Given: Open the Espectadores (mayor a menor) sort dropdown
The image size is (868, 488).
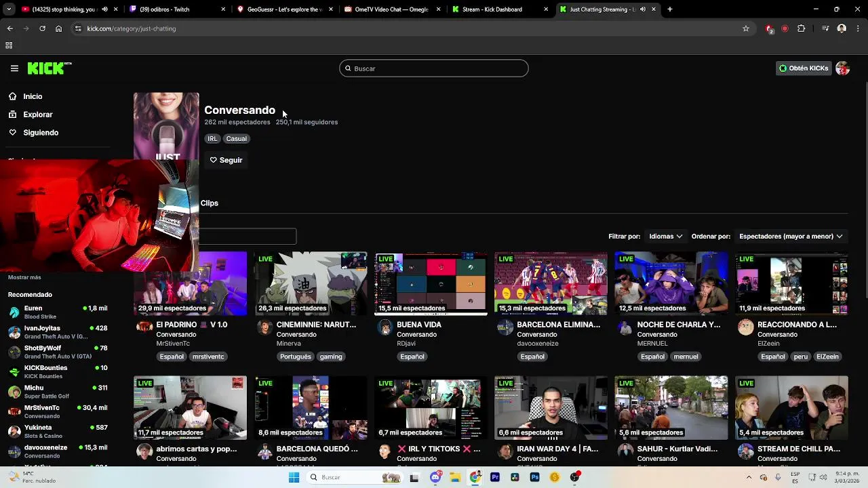Looking at the screenshot, I should pos(791,237).
